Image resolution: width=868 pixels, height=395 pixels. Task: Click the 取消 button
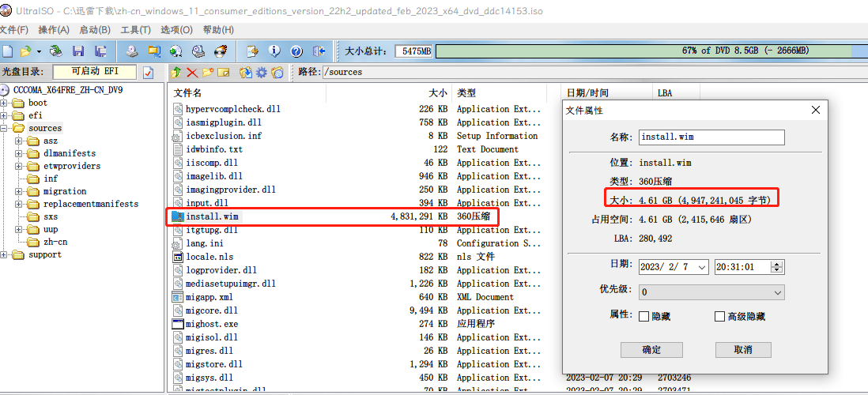(743, 350)
